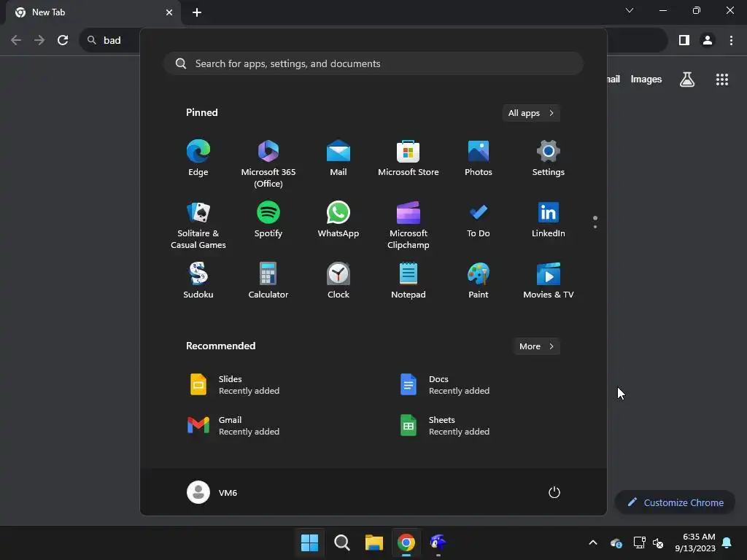Viewport: 747px width, 560px height.
Task: Open Chrome profile avatar menu
Action: (x=708, y=40)
